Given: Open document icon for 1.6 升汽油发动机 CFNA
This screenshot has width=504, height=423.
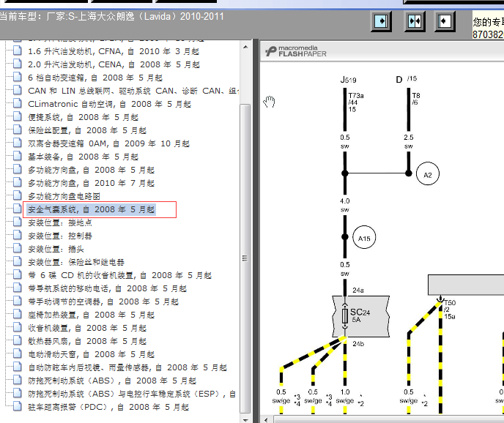Looking at the screenshot, I should pyautogui.click(x=18, y=51).
